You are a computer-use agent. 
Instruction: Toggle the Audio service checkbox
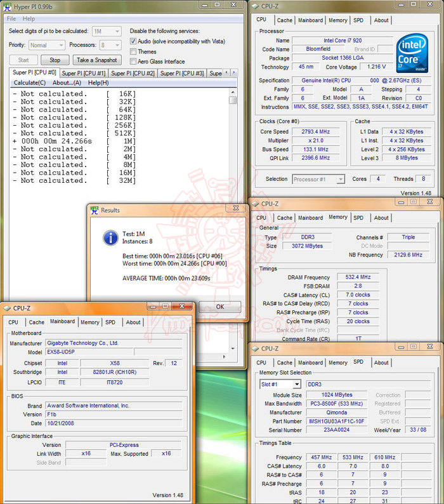coord(133,41)
